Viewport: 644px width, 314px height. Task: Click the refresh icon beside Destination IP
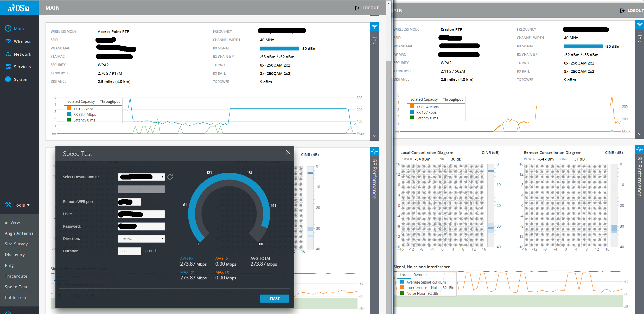pyautogui.click(x=170, y=177)
